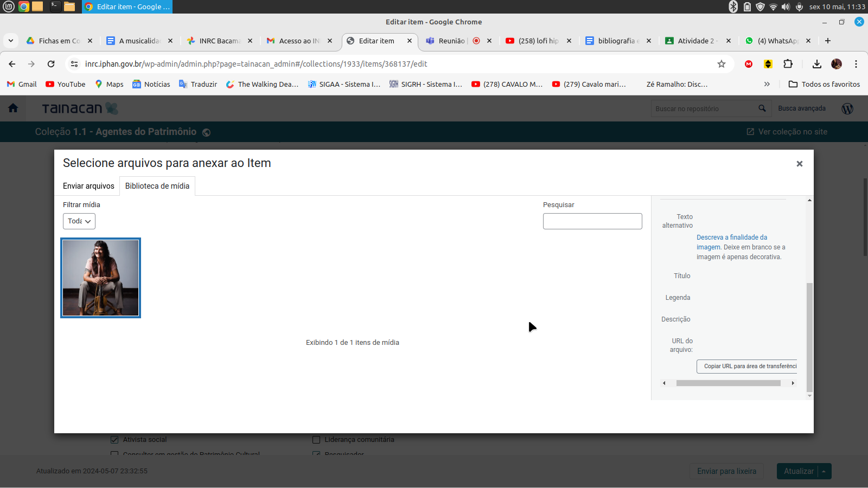Open Todos os favoritos folder

coord(824,84)
